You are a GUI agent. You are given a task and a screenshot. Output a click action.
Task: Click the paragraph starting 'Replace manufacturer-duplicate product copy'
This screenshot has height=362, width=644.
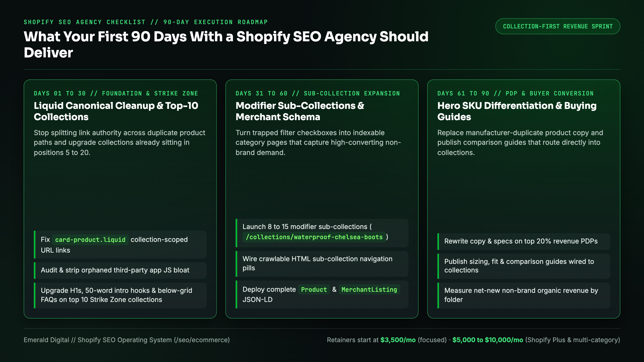pos(520,143)
